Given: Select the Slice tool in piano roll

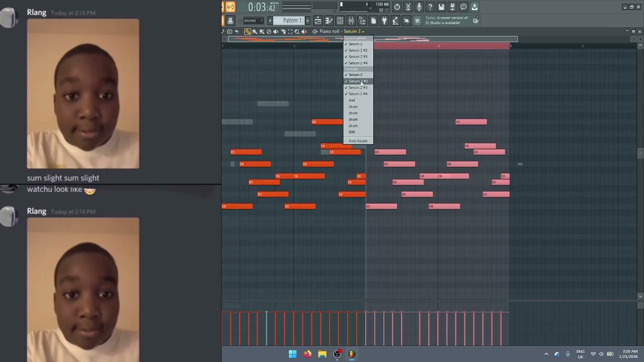Looking at the screenshot, I should pos(283,32).
